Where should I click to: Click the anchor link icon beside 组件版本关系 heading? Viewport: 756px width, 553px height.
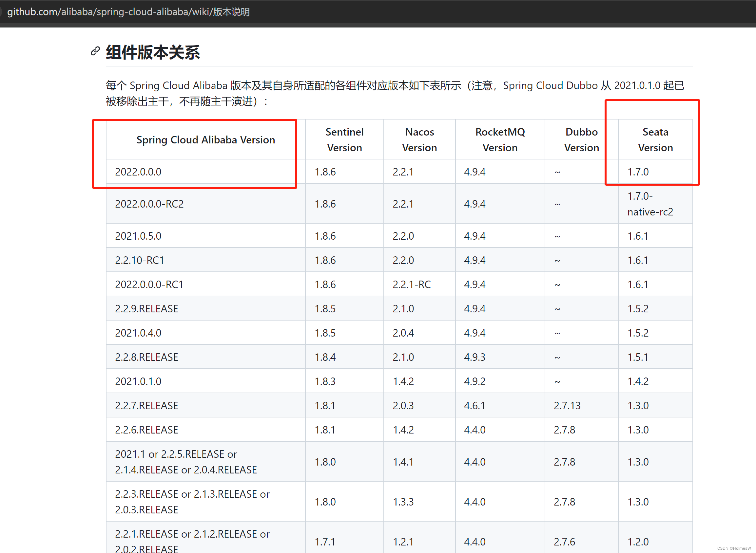click(95, 51)
